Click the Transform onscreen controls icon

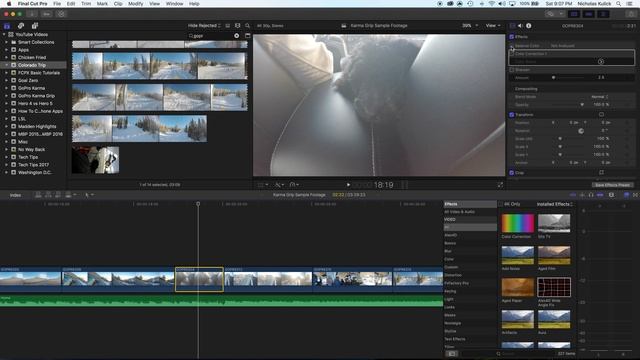click(x=601, y=115)
